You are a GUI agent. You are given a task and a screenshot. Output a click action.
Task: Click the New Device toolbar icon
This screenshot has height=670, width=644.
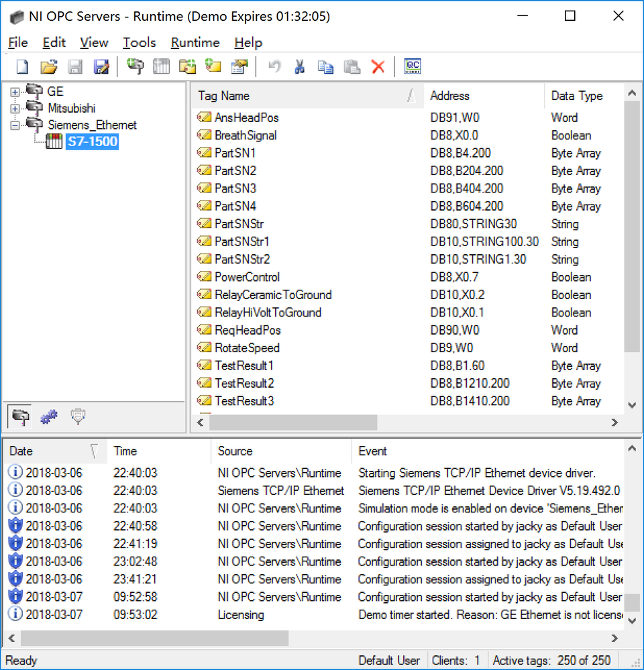(x=162, y=66)
